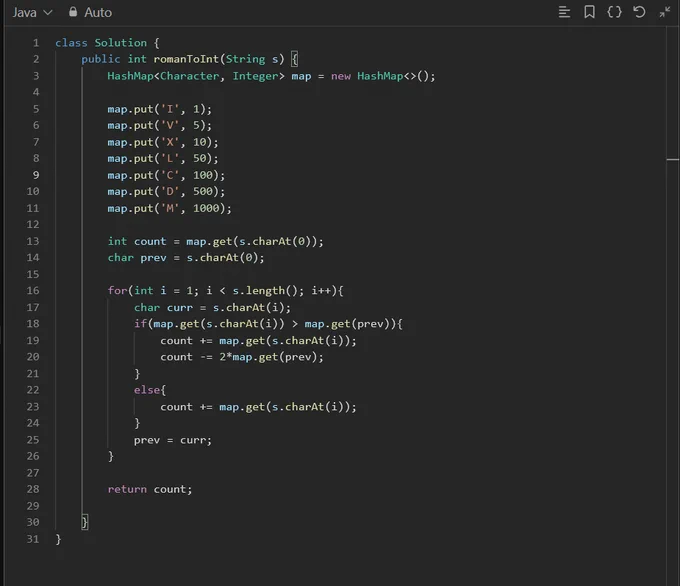Click the if condition comparing map.get(prev)

268,324
